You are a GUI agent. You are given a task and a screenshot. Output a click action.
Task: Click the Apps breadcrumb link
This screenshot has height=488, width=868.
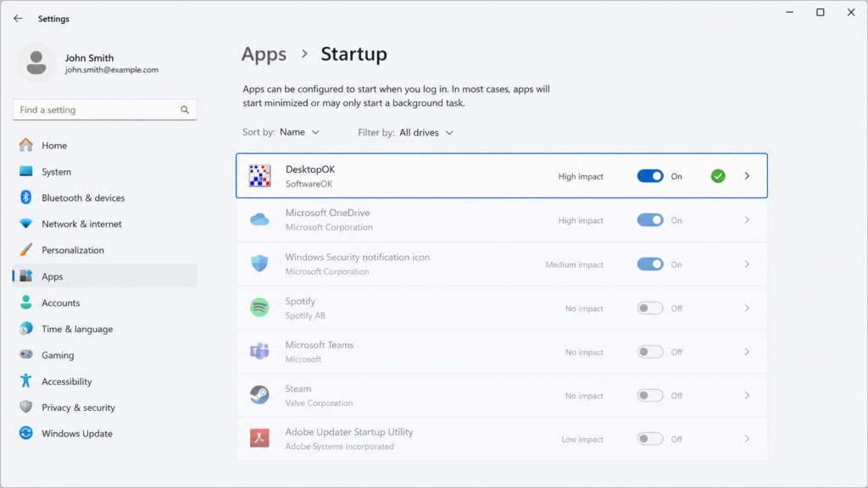pyautogui.click(x=264, y=54)
